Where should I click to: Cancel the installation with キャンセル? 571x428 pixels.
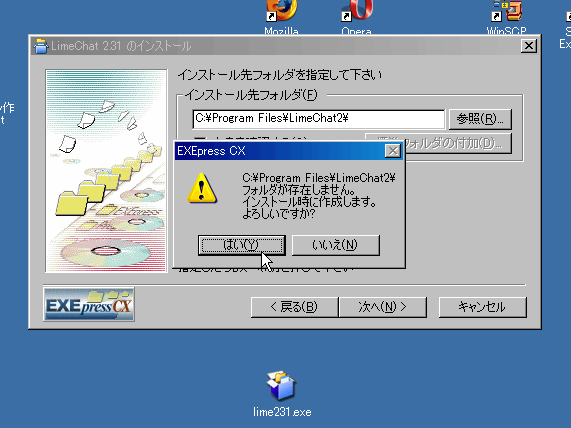point(483,307)
